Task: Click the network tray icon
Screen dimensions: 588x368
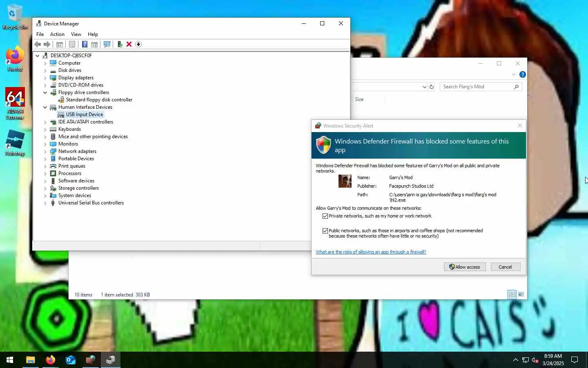Action: point(526,360)
